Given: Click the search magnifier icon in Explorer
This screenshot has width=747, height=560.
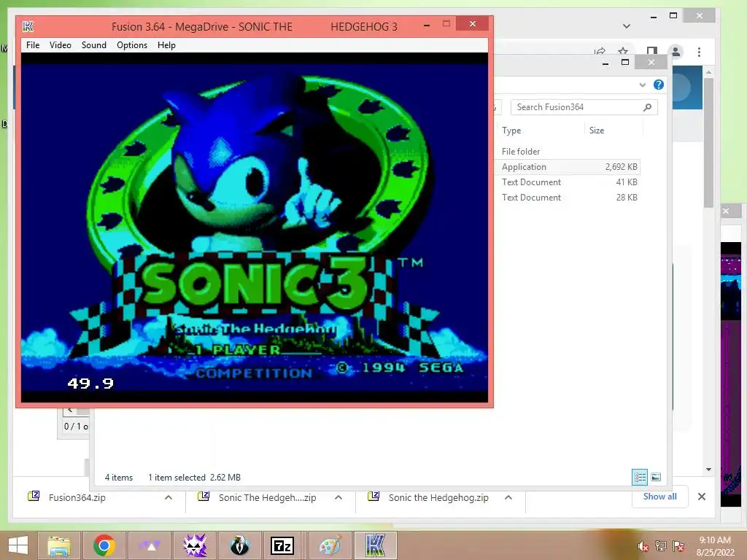Looking at the screenshot, I should (x=648, y=107).
